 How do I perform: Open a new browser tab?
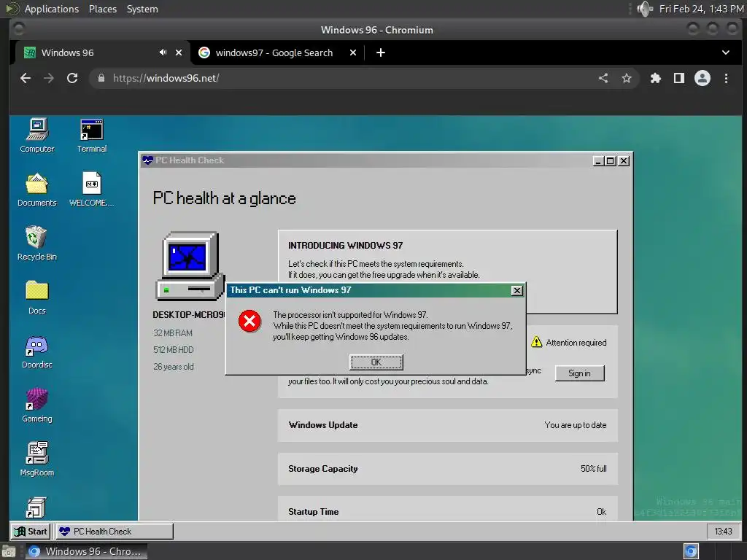point(381,52)
